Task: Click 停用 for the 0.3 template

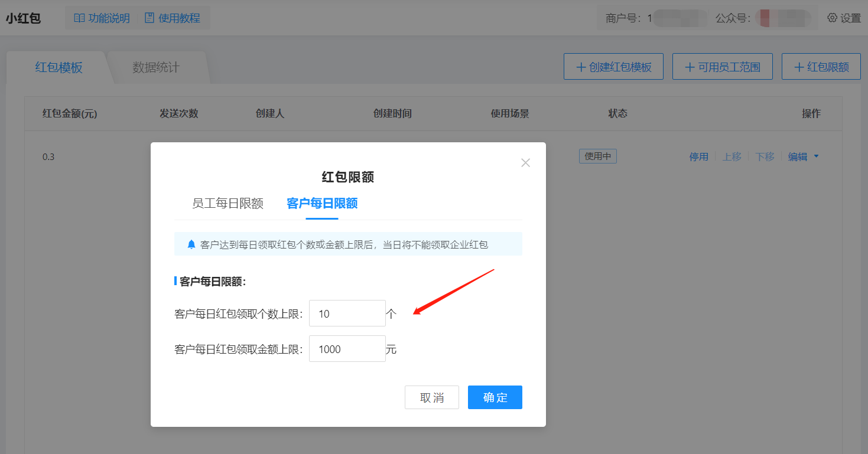Action: click(x=699, y=156)
